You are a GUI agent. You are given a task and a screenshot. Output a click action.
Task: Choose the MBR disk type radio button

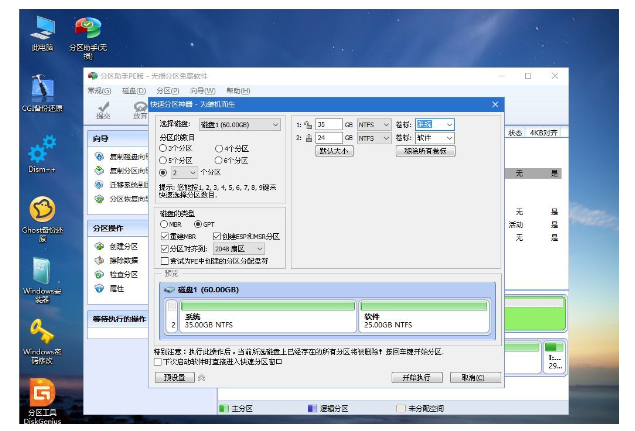point(164,224)
